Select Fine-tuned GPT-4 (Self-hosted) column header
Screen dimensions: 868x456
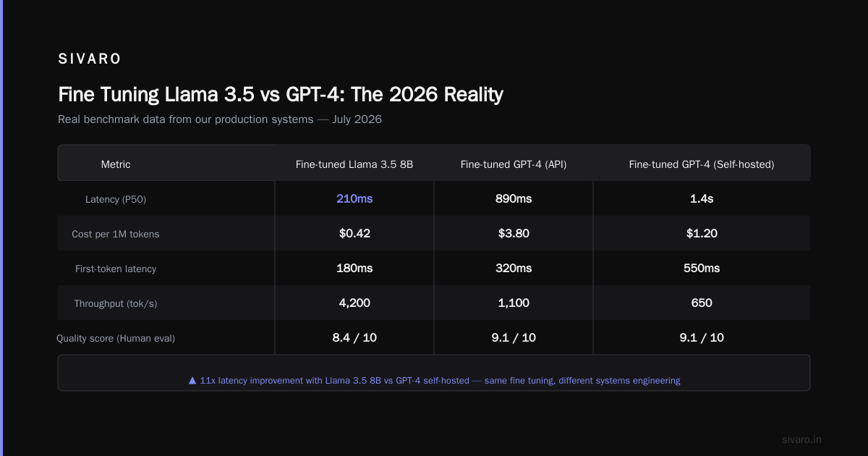click(x=702, y=164)
